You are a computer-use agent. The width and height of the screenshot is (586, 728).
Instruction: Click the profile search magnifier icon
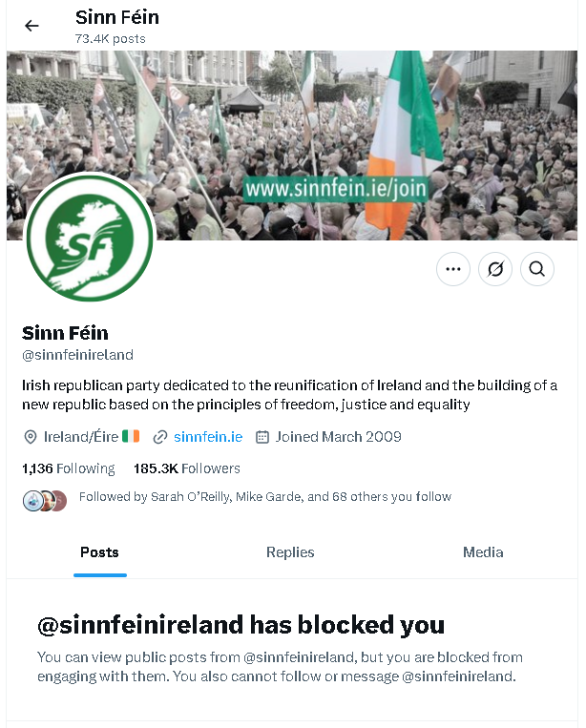click(x=536, y=269)
